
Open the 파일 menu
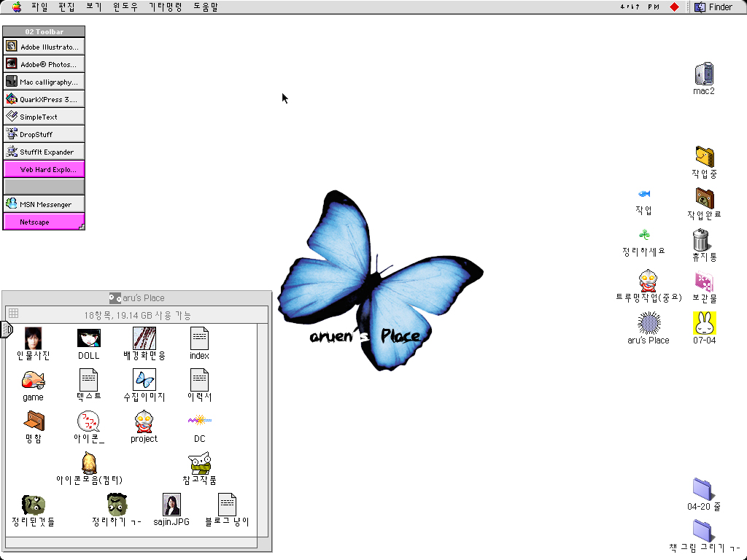coord(39,7)
